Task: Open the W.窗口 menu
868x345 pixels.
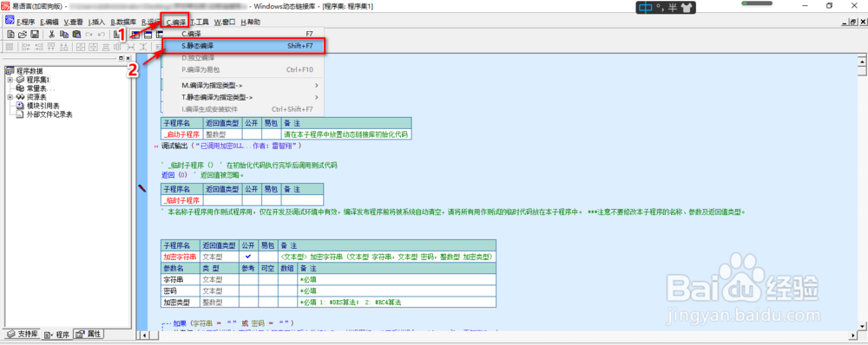Action: (225, 23)
